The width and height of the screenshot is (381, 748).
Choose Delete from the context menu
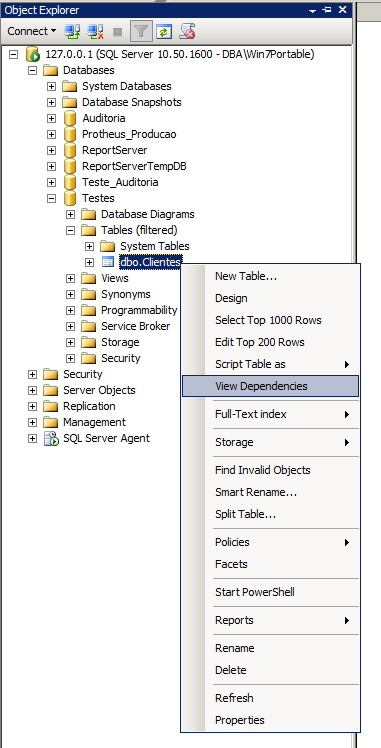point(270,670)
